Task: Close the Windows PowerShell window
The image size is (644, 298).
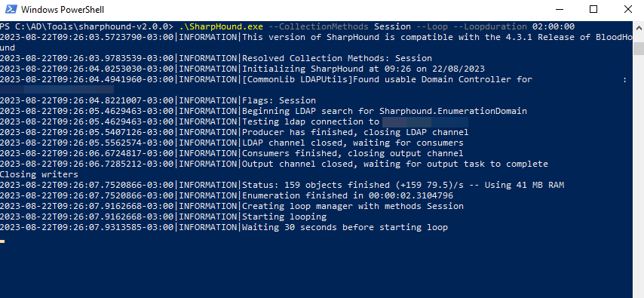Action: click(627, 9)
